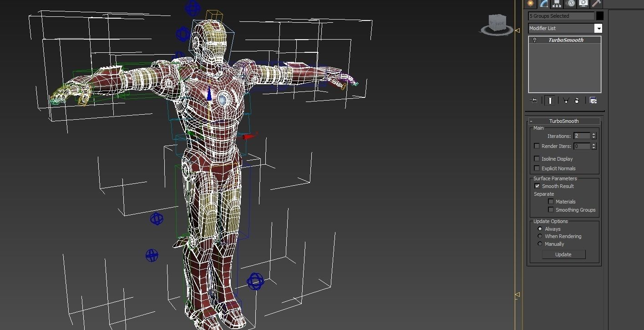Image resolution: width=644 pixels, height=330 pixels.
Task: Collapse the TurboSmooth rollout header
Action: (564, 121)
